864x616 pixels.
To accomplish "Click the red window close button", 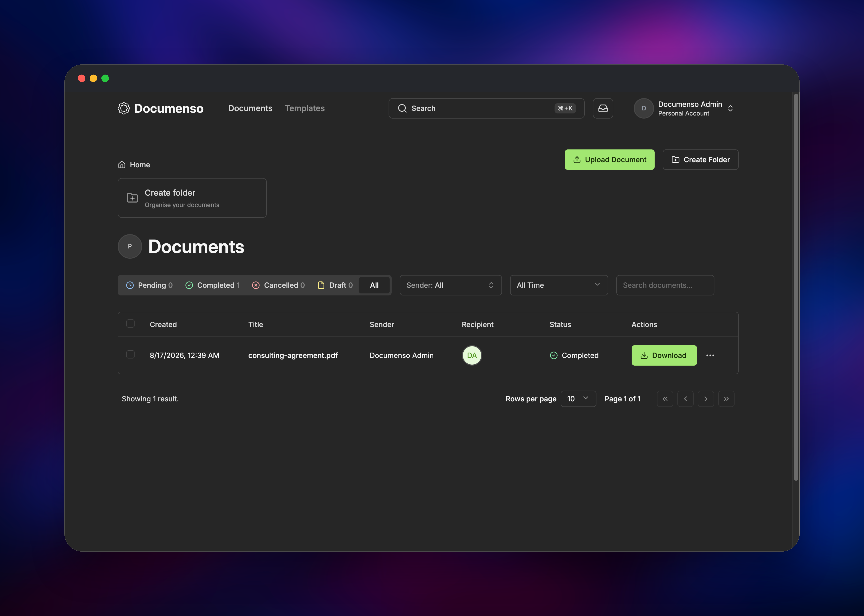I will 82,78.
